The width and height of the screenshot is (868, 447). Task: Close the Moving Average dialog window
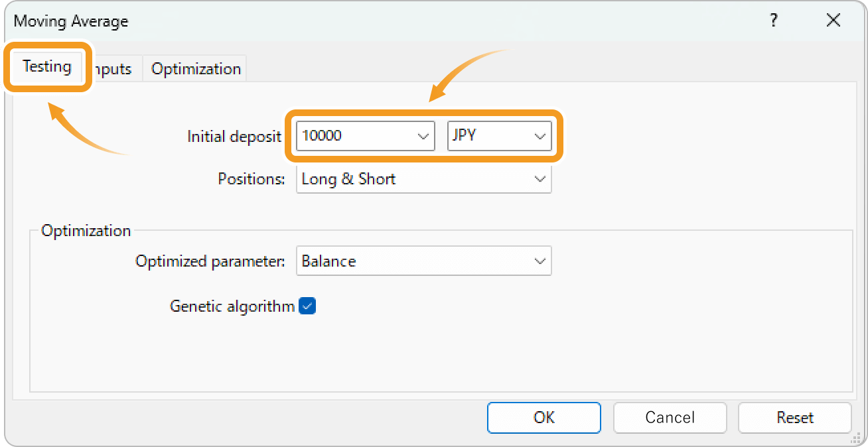(x=833, y=21)
